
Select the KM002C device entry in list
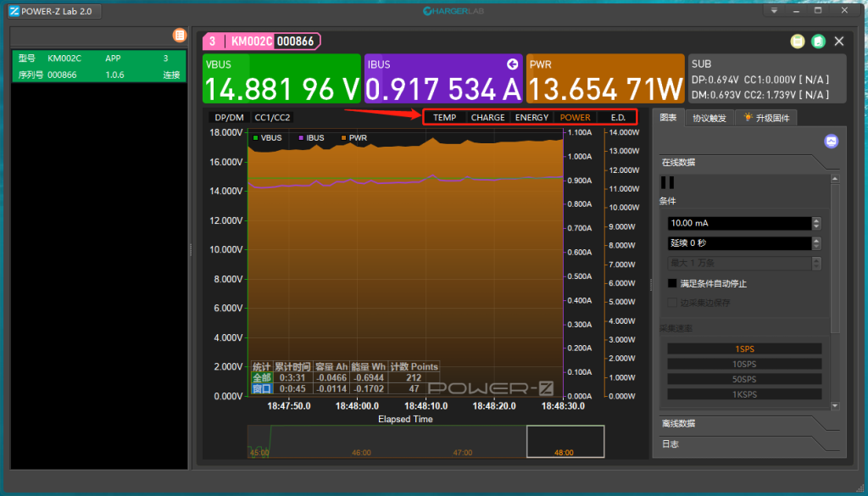click(99, 66)
